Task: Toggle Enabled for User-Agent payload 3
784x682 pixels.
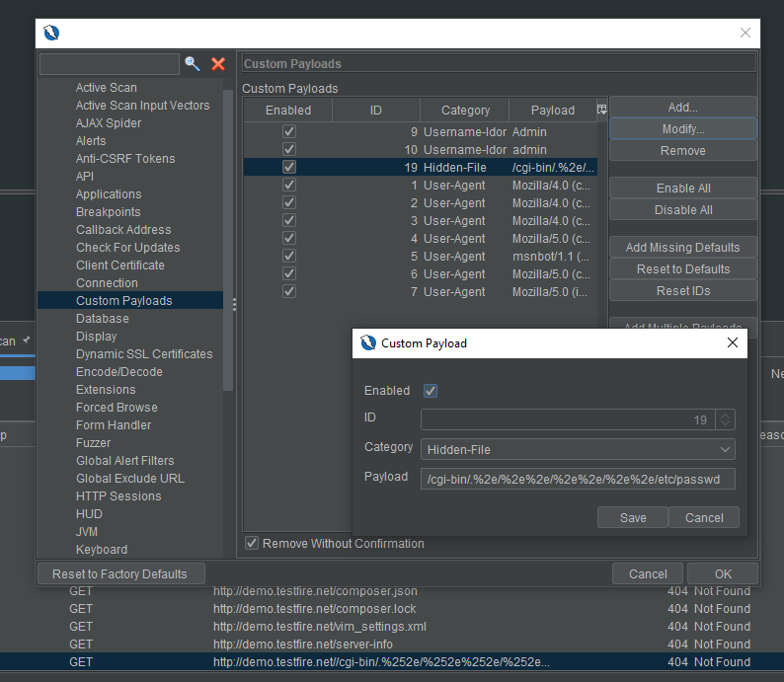Action: click(289, 220)
